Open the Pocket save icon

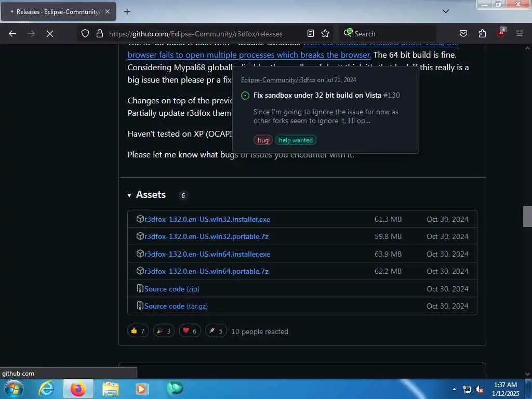coord(463,33)
